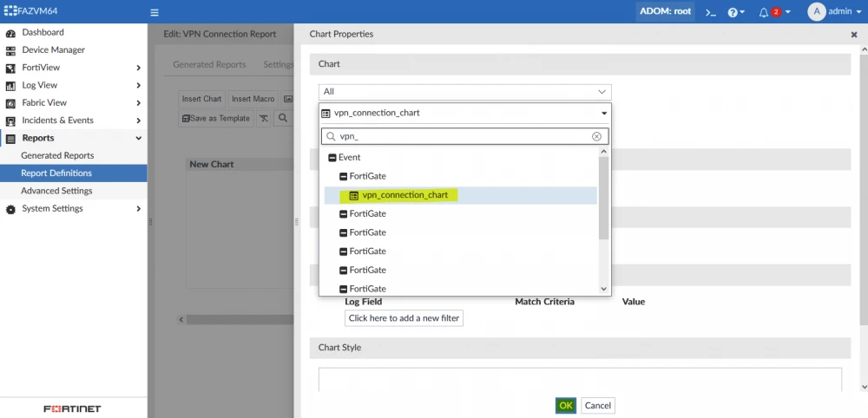Open the notifications bell
The image size is (868, 418).
764,12
